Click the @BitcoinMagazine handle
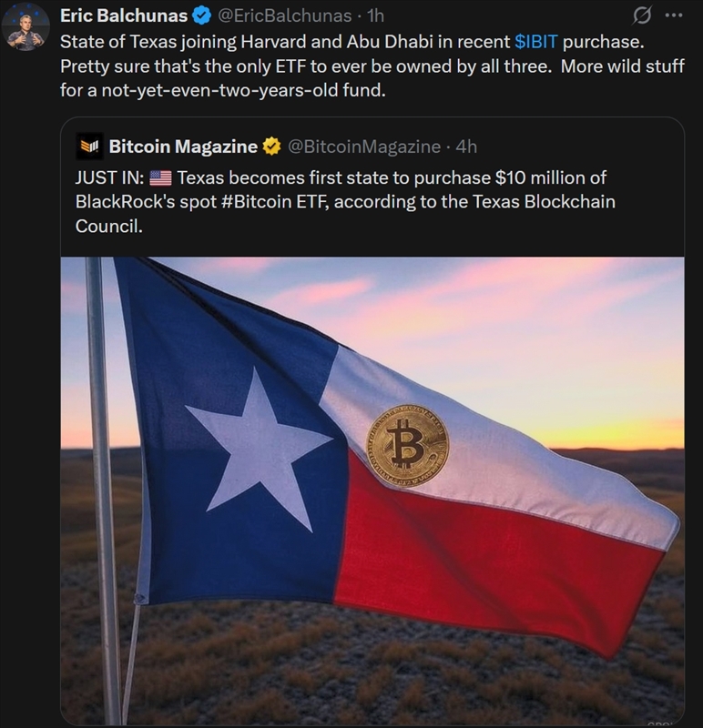 365,146
